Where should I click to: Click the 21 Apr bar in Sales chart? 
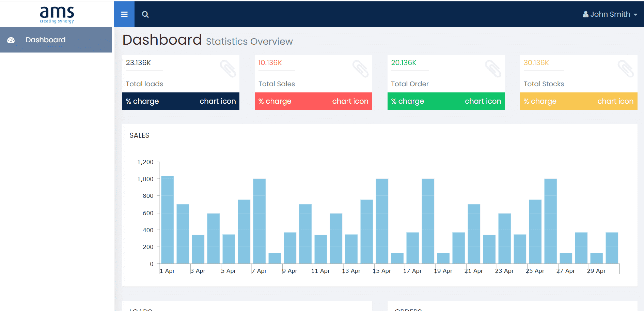click(474, 234)
